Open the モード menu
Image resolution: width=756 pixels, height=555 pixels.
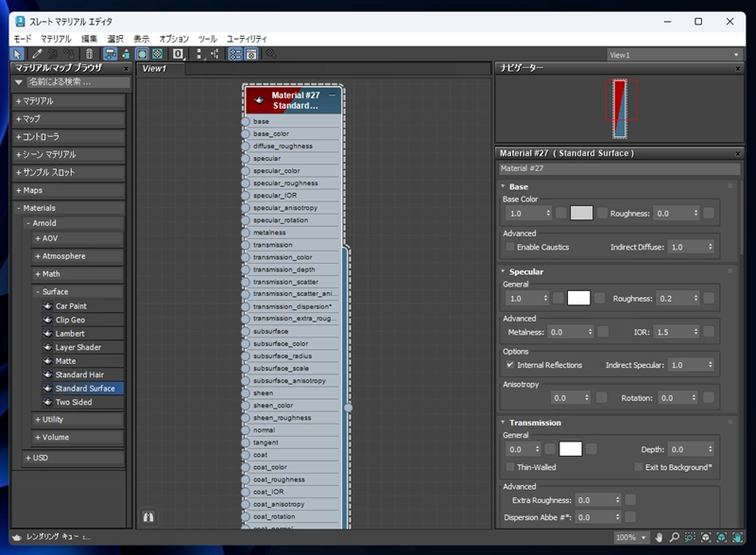tap(22, 39)
